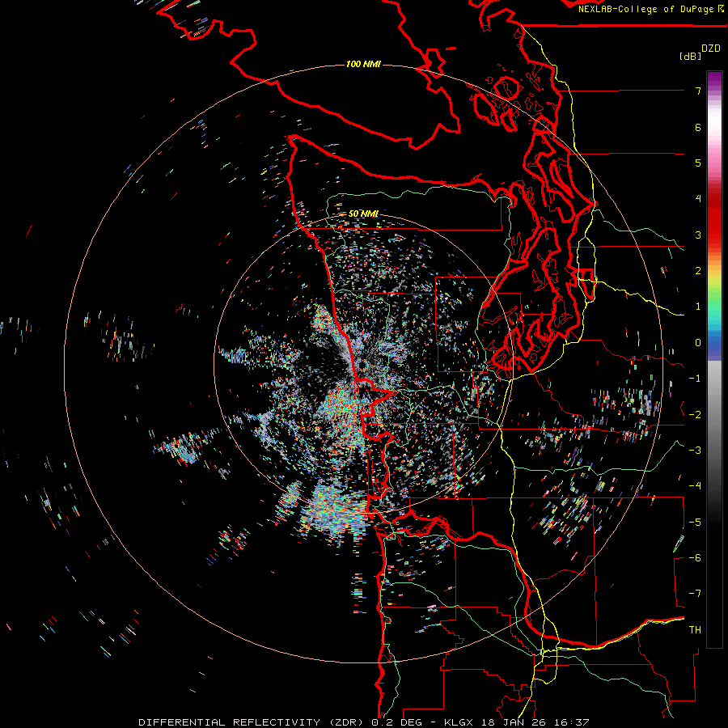Click the 2 dB scale value
Screen dimensions: 728x728
698,271
